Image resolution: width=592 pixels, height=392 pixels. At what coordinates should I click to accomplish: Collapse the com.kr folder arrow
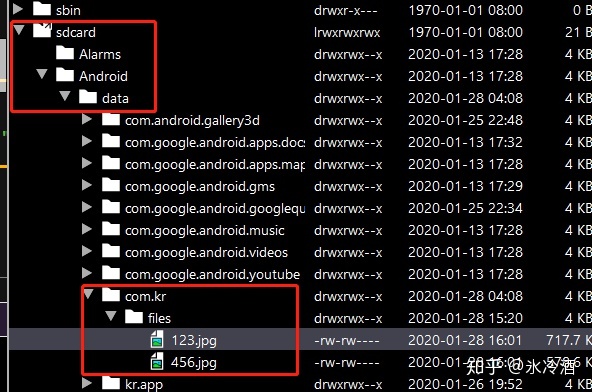point(88,293)
